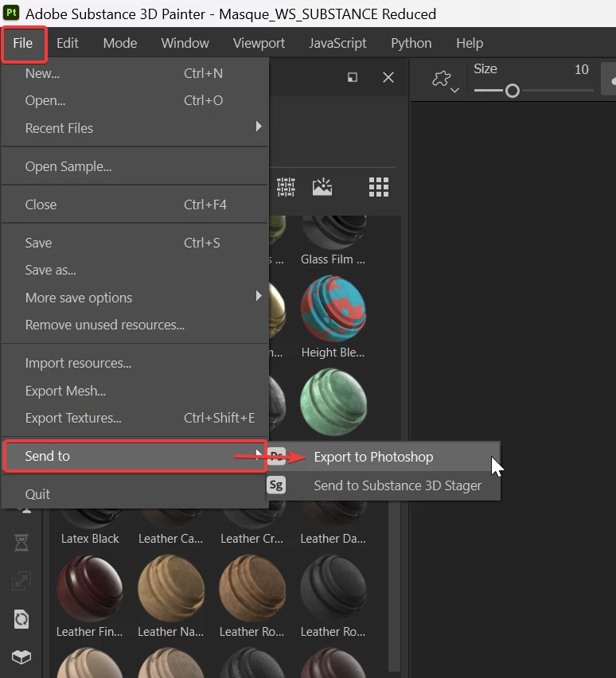Click the open box icon in sidebar
Viewport: 616px width, 678px height.
[21, 657]
